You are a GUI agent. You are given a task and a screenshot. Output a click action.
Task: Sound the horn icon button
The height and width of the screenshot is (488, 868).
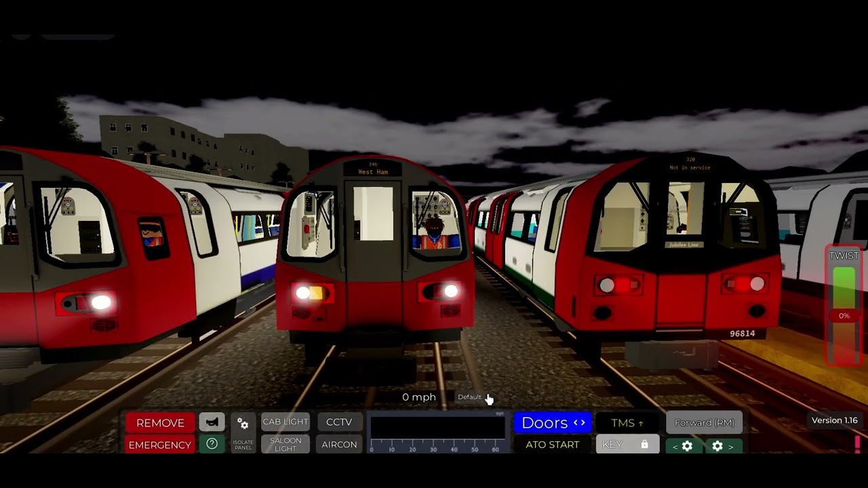click(212, 422)
